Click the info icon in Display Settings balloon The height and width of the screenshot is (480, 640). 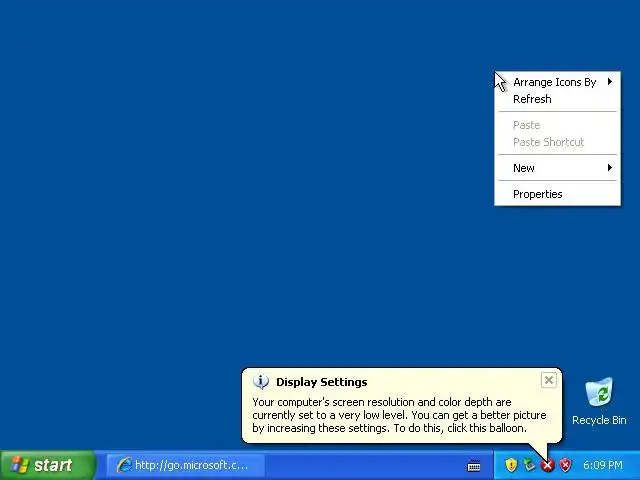tap(260, 382)
